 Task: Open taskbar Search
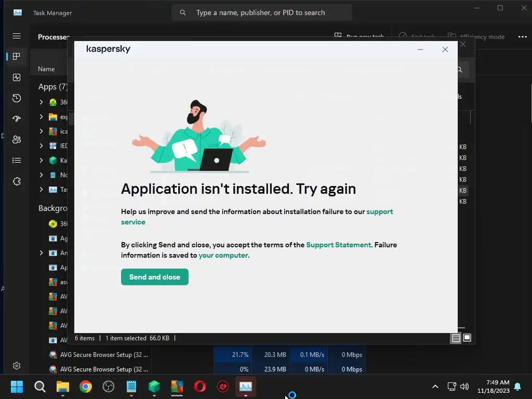pyautogui.click(x=39, y=387)
